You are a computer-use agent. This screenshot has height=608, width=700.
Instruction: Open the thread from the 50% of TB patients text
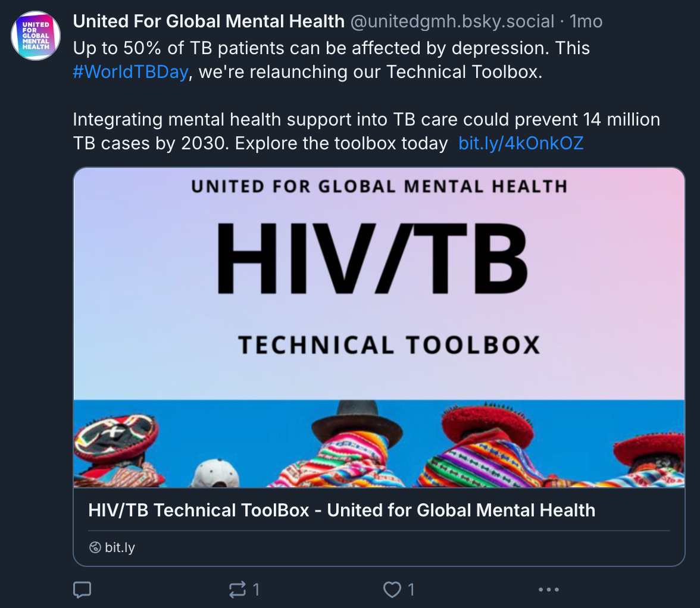[x=331, y=48]
